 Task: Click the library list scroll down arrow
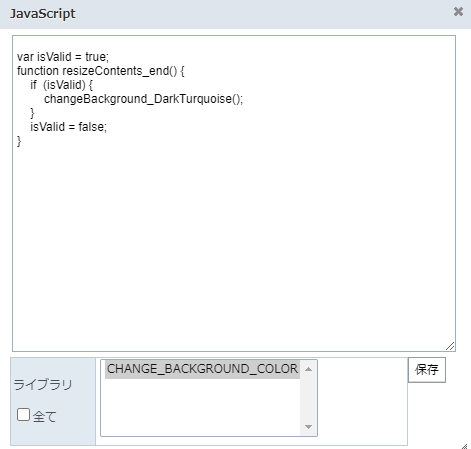point(308,427)
